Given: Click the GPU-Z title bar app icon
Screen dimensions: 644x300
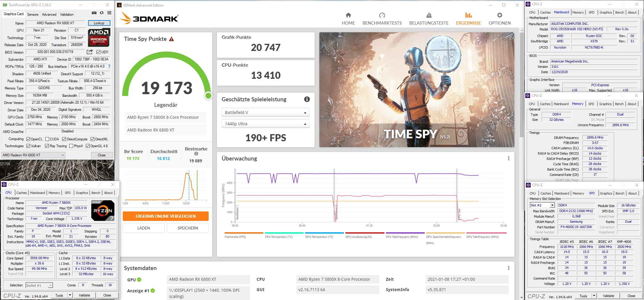Looking at the screenshot, I should pyautogui.click(x=5, y=5).
